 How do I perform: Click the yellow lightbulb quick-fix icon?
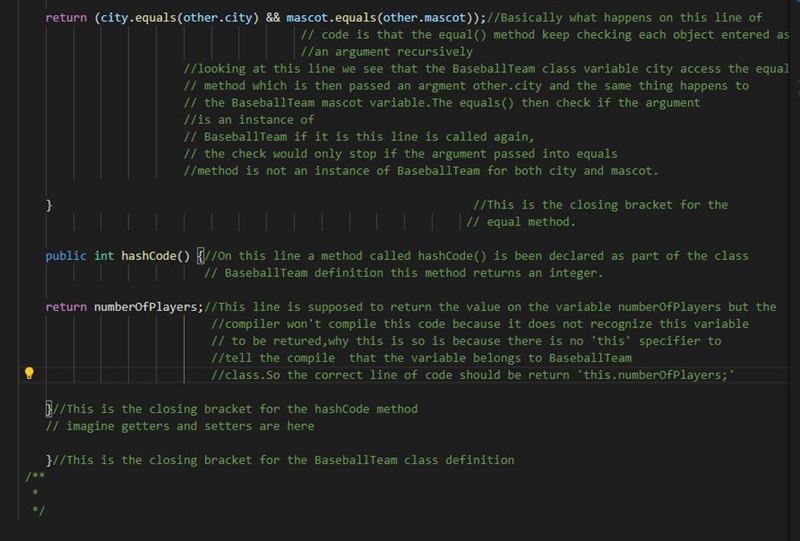pos(29,373)
